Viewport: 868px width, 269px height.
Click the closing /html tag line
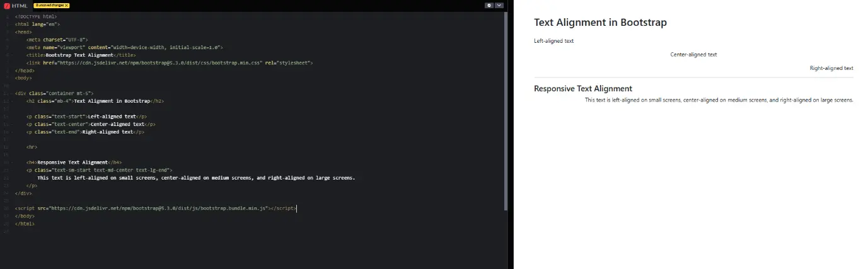click(x=25, y=224)
